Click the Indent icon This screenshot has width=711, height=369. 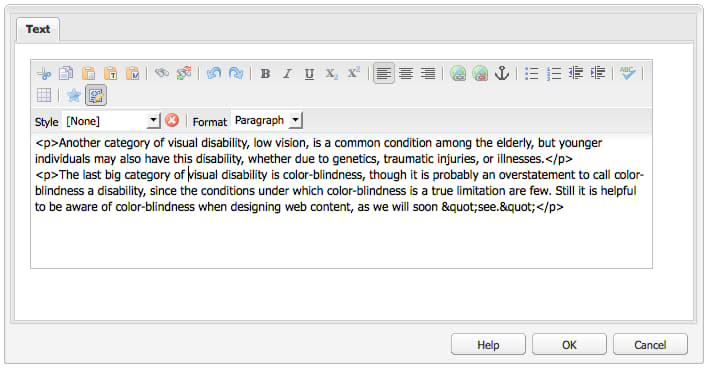(x=598, y=73)
